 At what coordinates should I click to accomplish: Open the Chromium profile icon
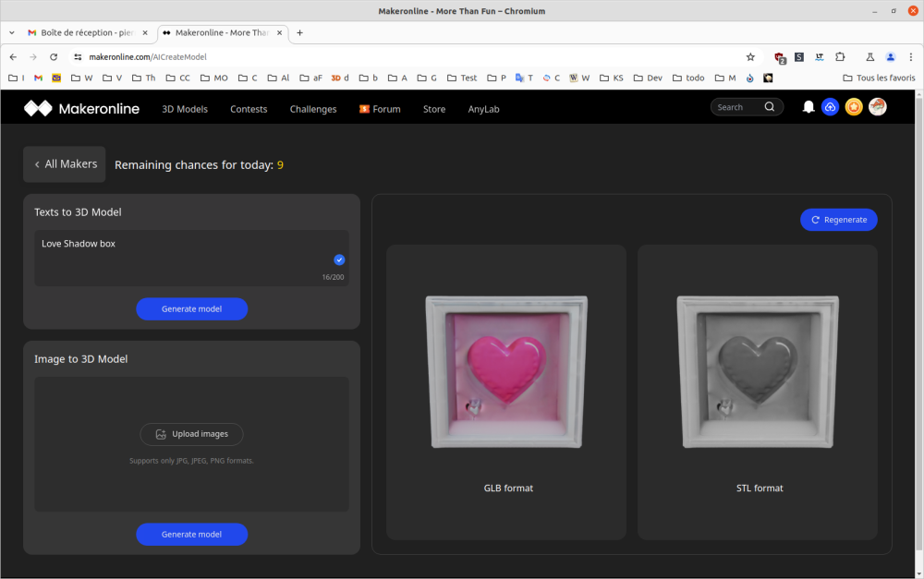[x=891, y=57]
